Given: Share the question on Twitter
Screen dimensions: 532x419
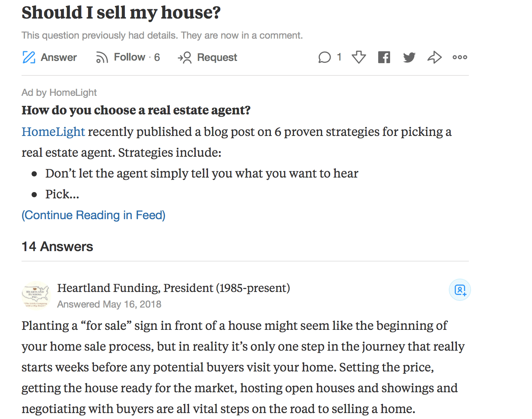Looking at the screenshot, I should (x=409, y=57).
